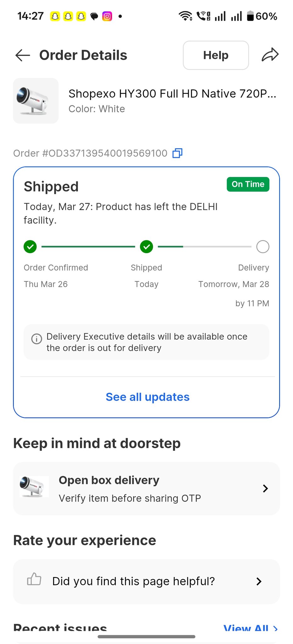Copy the order number using copy icon
This screenshot has height=644, width=293.
click(177, 153)
